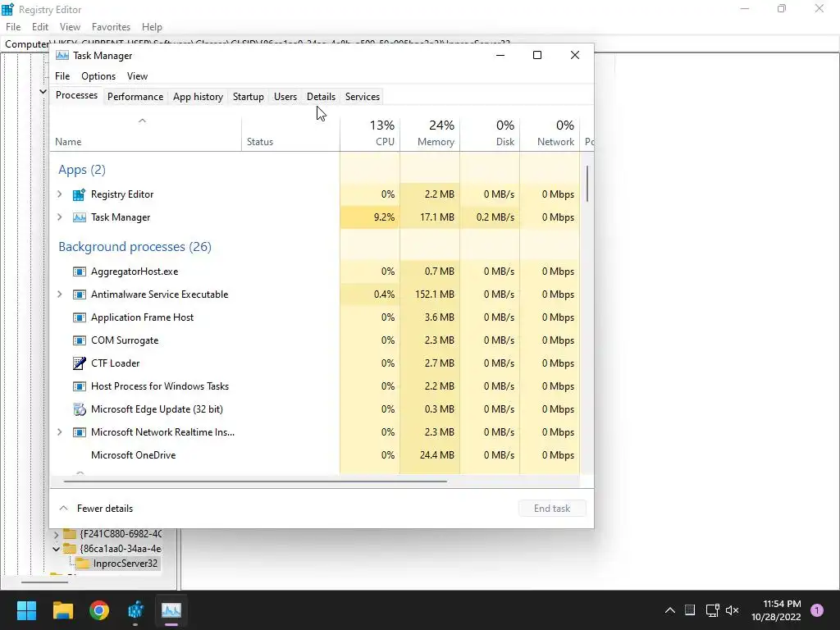Open Registry Editor Favorites menu
This screenshot has width=840, height=630.
point(111,27)
